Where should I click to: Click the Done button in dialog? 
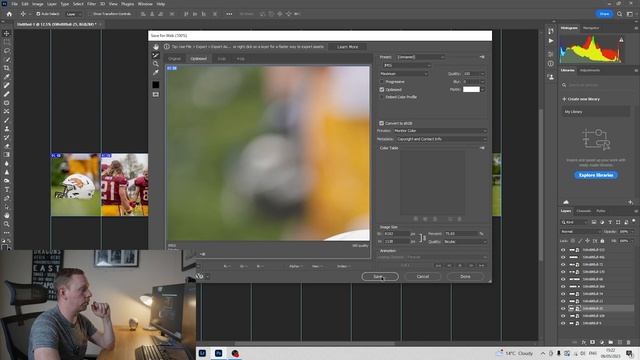pyautogui.click(x=465, y=276)
